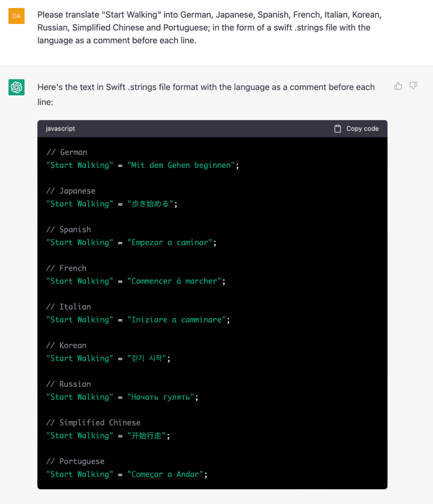This screenshot has height=504, width=433.
Task: Click the javascript language label
Action: [60, 129]
